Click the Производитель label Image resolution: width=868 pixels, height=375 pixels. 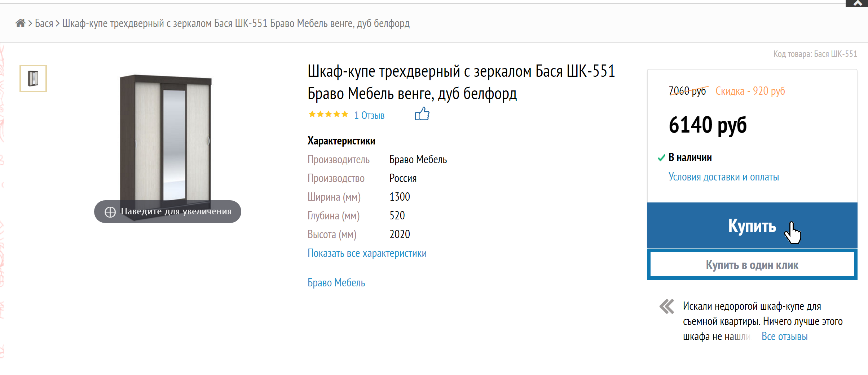[x=338, y=160]
